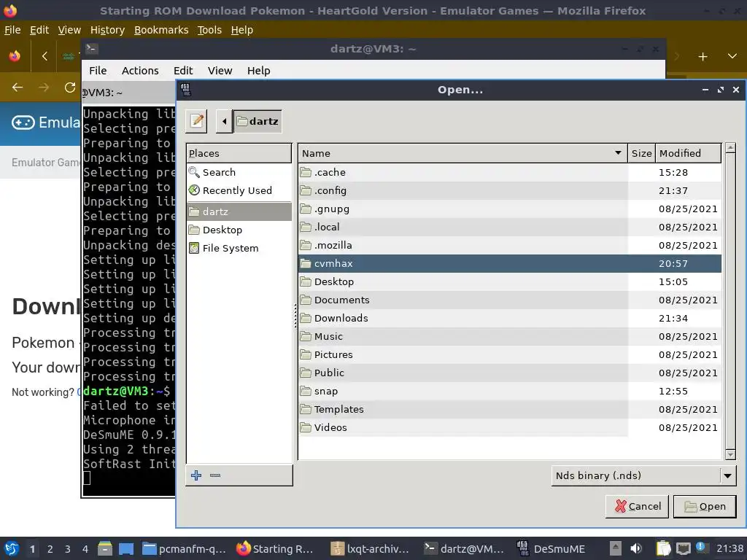Click the Open dialog DeSmuME title icon
The width and height of the screenshot is (747, 560).
tap(186, 90)
